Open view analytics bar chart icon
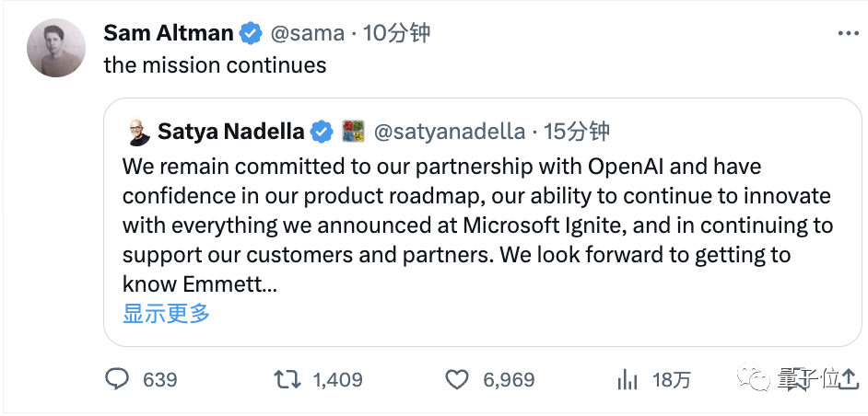Image resolution: width=868 pixels, height=416 pixels. click(628, 379)
